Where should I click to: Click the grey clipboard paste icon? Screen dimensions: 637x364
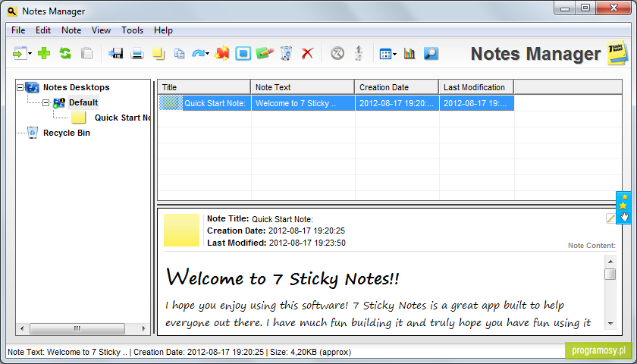pyautogui.click(x=86, y=53)
